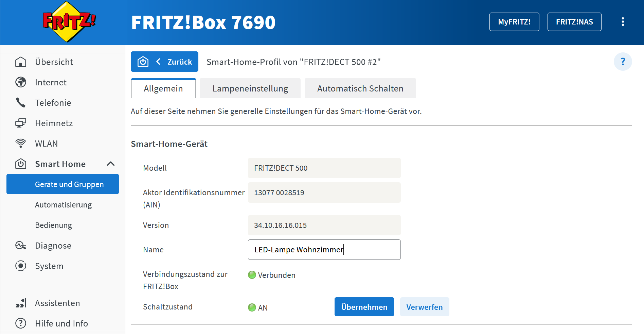Discard changes with Verwerfen
644x335 pixels.
[x=425, y=307]
